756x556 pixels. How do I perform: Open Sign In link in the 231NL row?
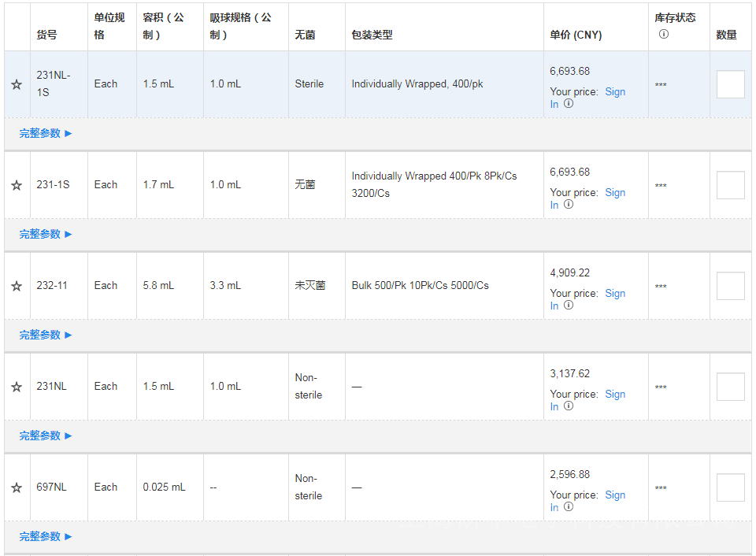(x=614, y=395)
